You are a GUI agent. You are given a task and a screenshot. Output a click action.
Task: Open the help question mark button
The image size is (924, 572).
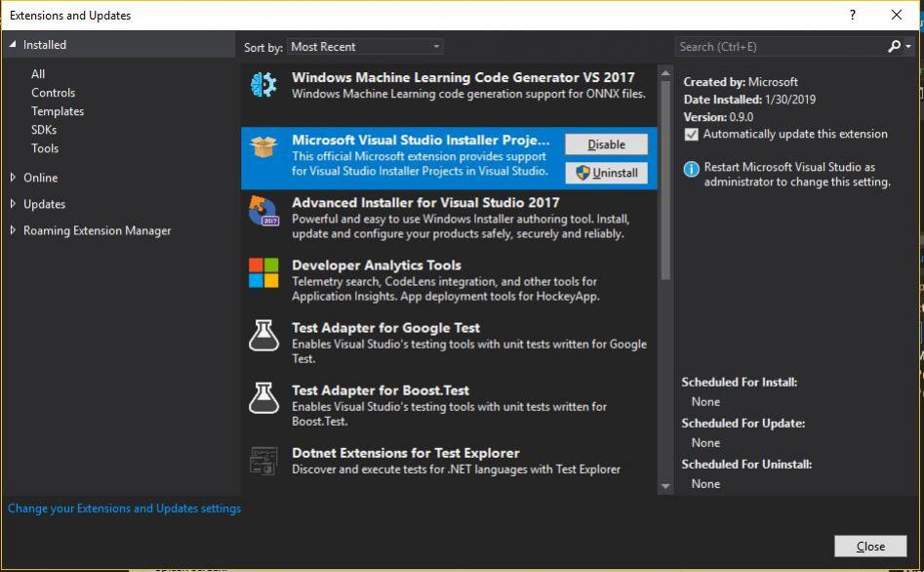point(852,15)
